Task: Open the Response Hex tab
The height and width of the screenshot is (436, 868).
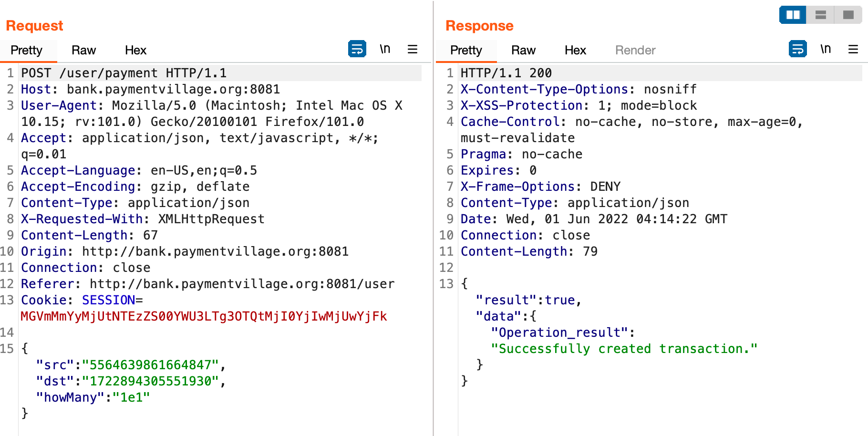Action: coord(575,50)
